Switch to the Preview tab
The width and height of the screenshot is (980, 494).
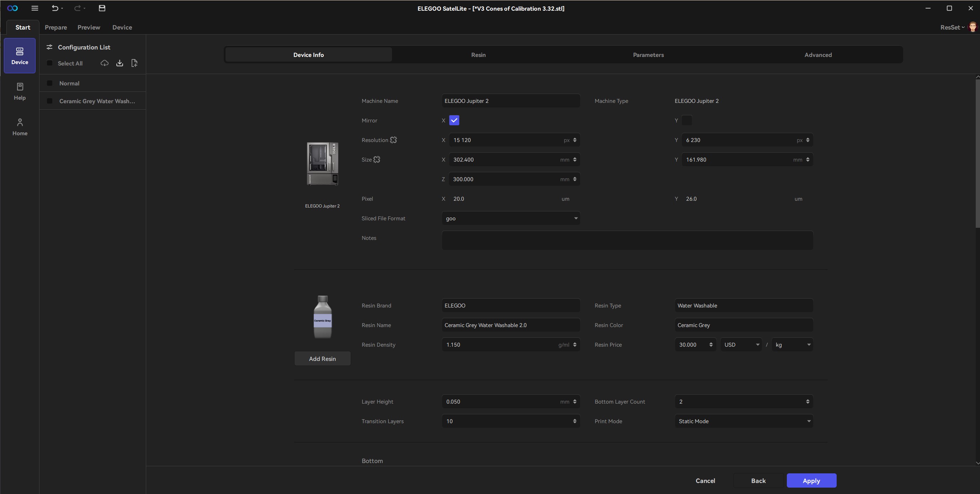coord(89,27)
